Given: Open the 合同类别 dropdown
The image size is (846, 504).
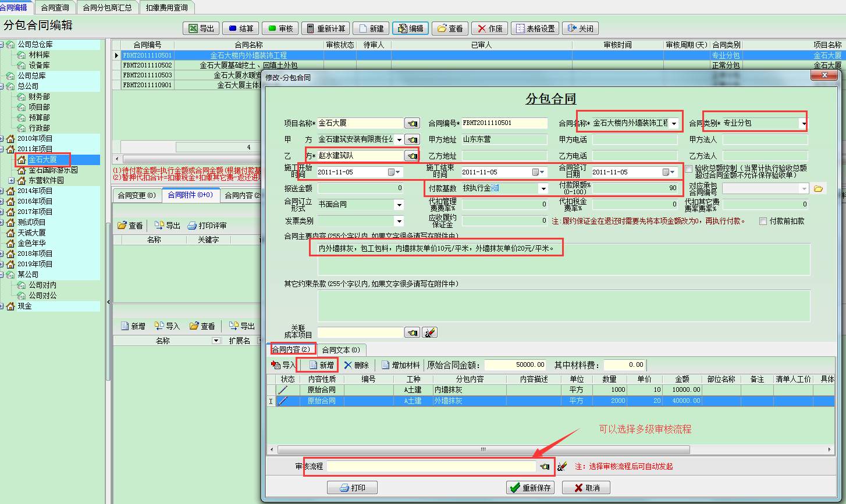Looking at the screenshot, I should (803, 123).
